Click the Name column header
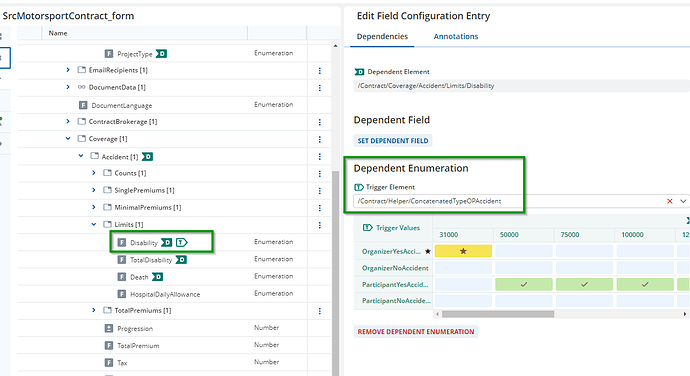Image resolution: width=690 pixels, height=376 pixels. point(145,33)
